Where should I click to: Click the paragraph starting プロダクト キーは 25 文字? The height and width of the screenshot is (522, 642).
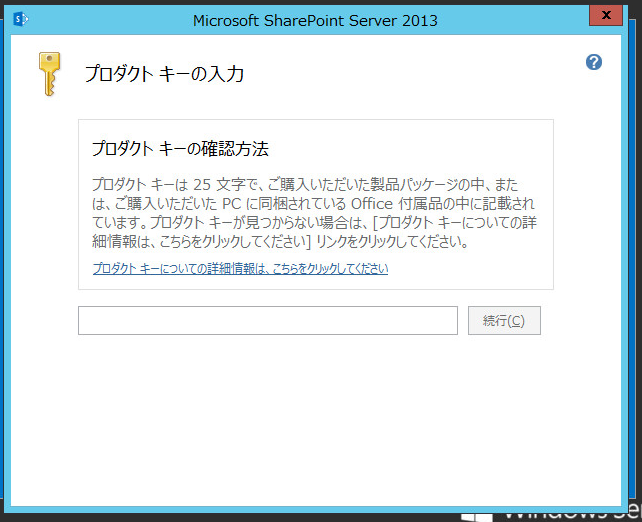click(314, 213)
